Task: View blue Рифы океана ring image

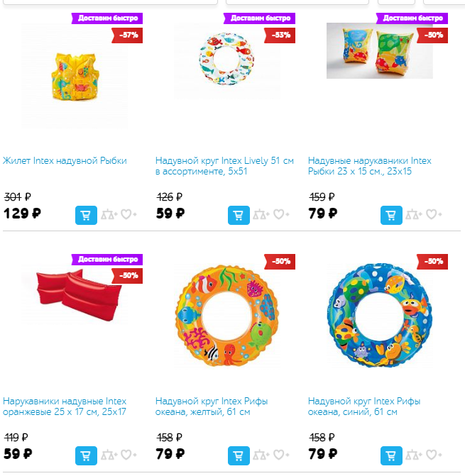Action: point(380,315)
